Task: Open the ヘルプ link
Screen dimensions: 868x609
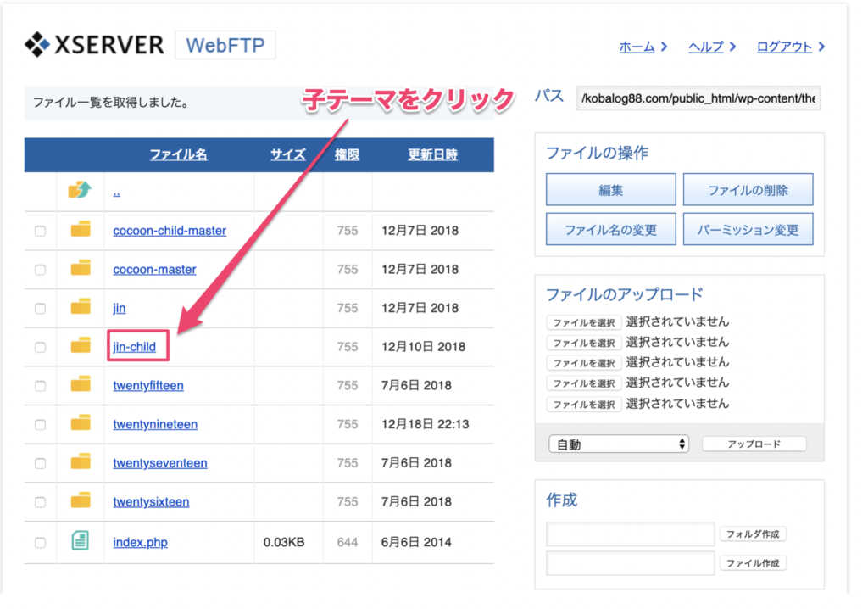Action: (x=706, y=47)
